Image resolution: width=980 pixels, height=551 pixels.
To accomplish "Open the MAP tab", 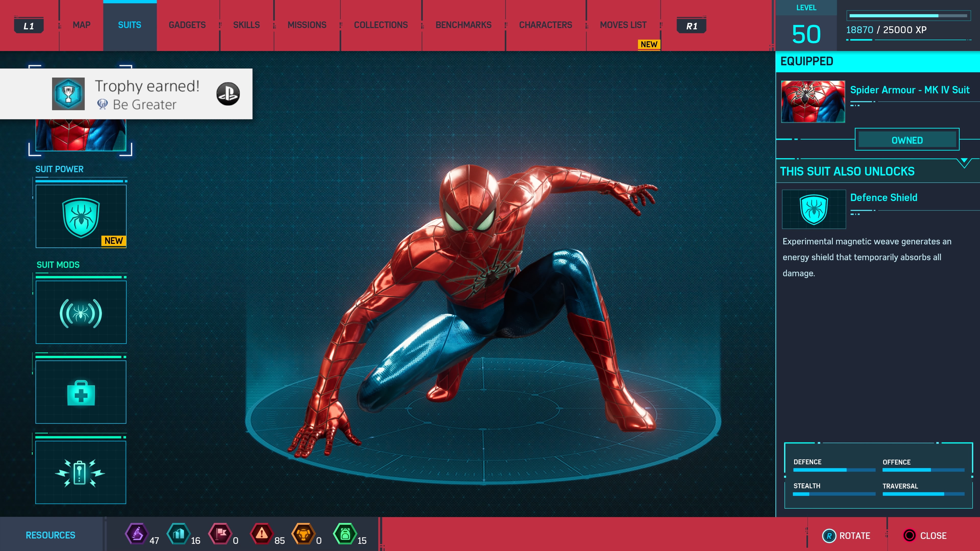I will click(x=81, y=25).
